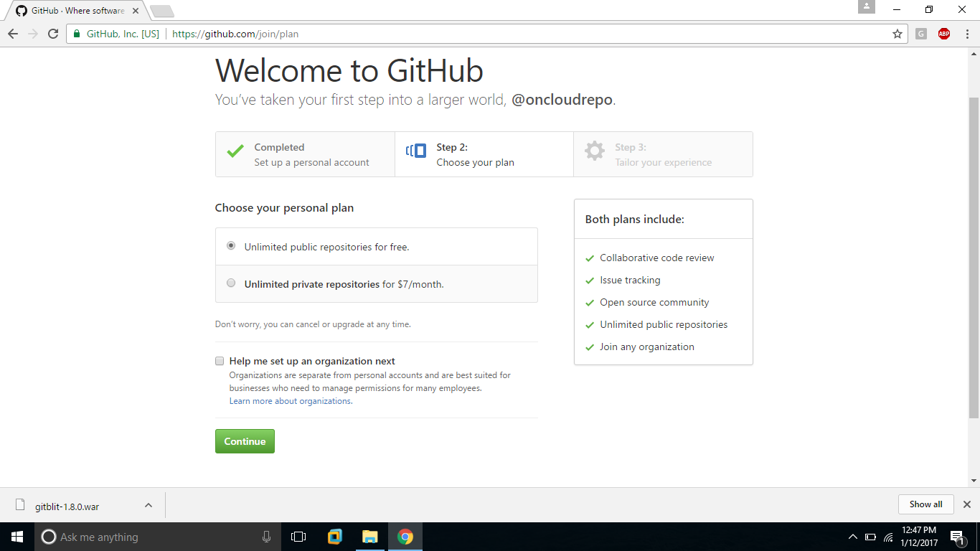Select the unlimited public repositories free plan
The width and height of the screenshot is (980, 551).
[231, 245]
